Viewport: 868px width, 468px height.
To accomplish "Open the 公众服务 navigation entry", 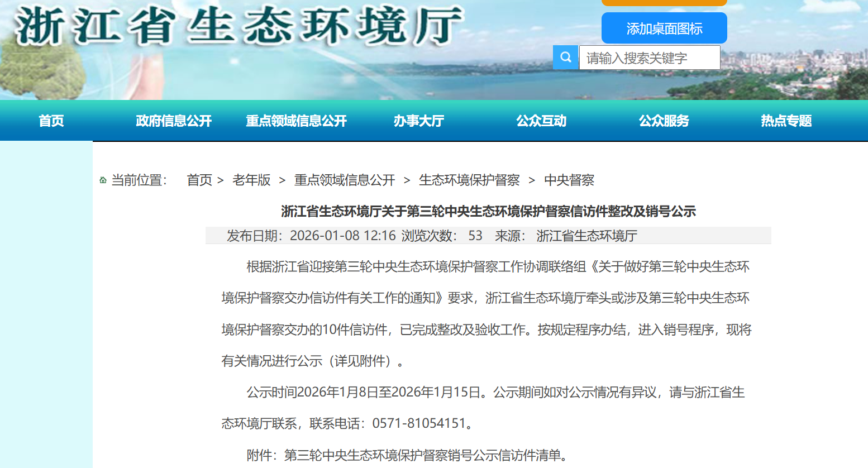I will point(664,121).
